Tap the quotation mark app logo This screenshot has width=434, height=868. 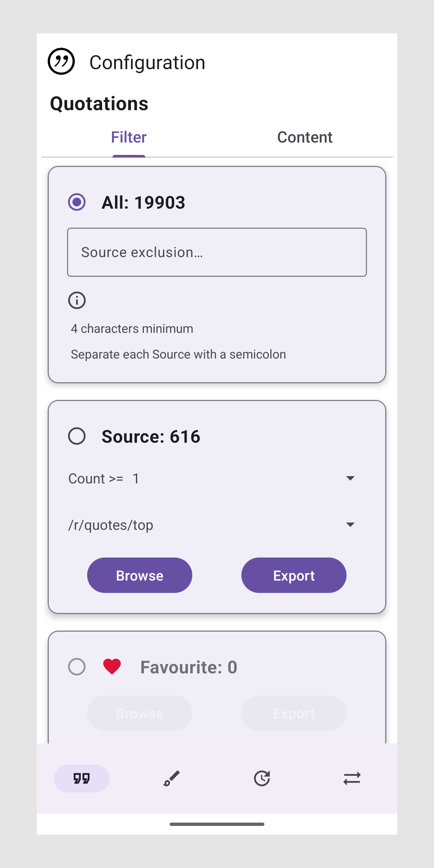tap(61, 61)
